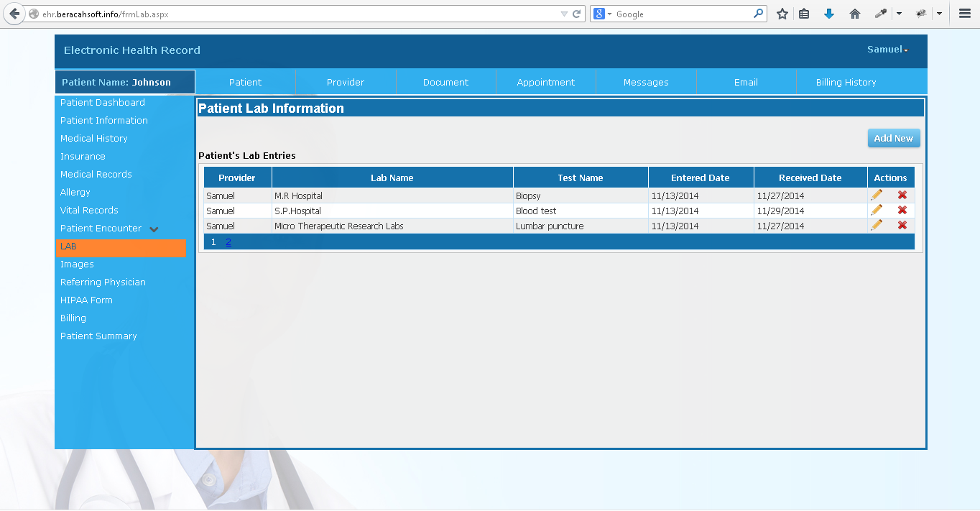This screenshot has width=980, height=511.
Task: Delete the Blood test lab entry
Action: [x=902, y=210]
